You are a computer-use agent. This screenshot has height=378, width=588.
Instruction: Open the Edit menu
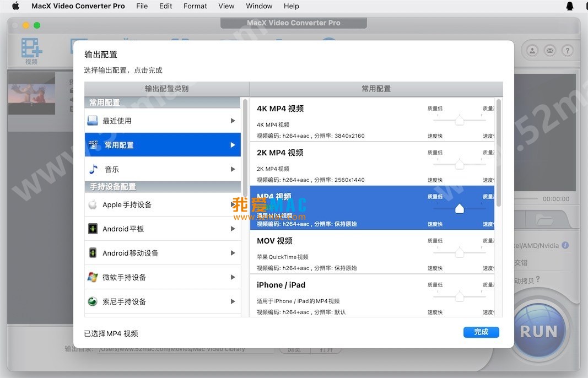[x=166, y=6]
